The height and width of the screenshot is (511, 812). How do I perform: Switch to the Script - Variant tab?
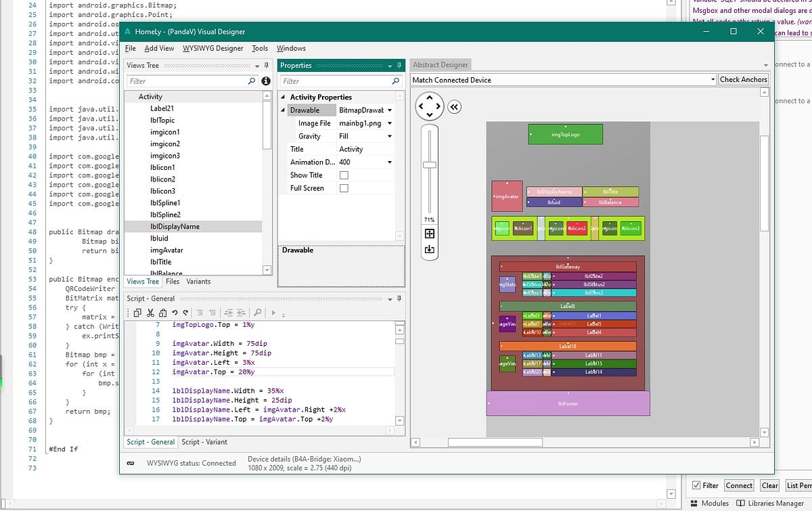[204, 442]
